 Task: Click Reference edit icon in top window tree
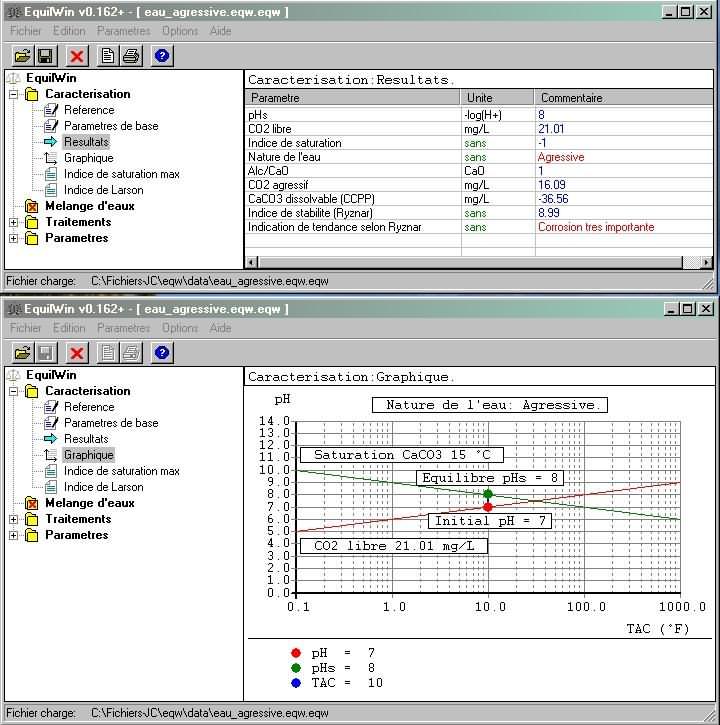coord(51,110)
